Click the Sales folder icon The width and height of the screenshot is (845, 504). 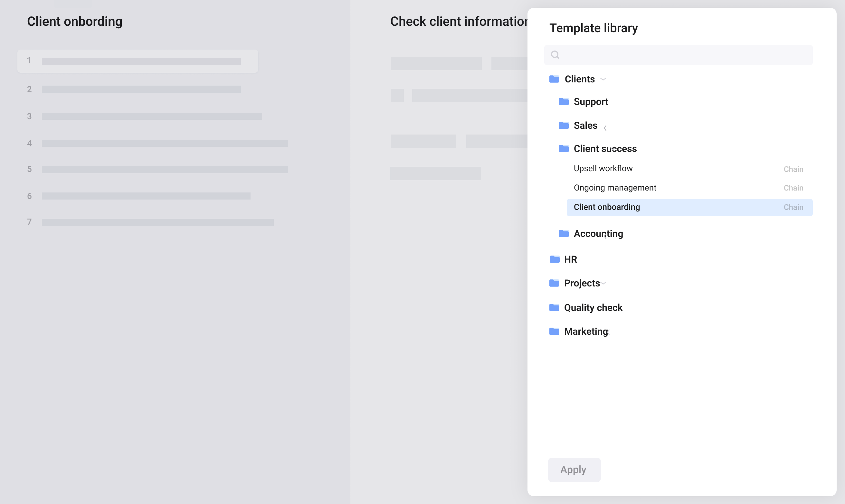coord(564,125)
